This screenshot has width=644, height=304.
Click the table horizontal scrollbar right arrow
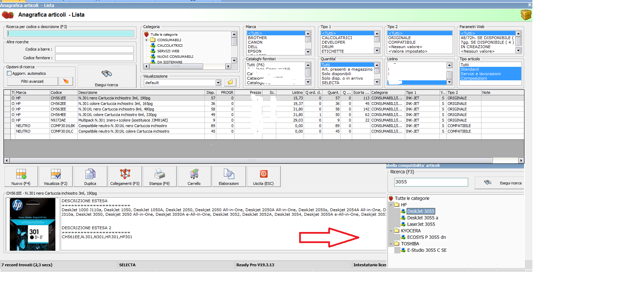click(x=521, y=160)
